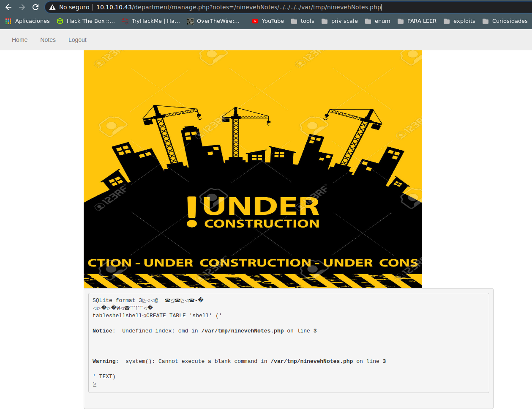Reload the page with the refresh icon
The width and height of the screenshot is (532, 412).
click(35, 7)
